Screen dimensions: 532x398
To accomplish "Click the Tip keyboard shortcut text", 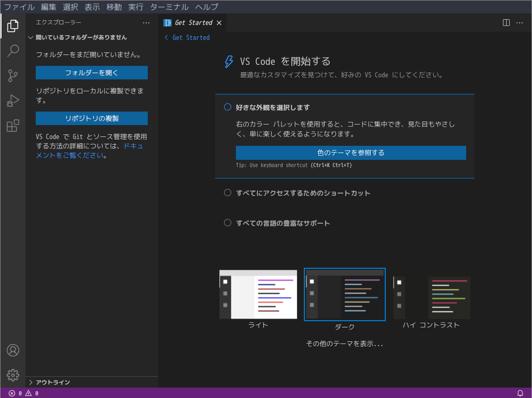I will [x=294, y=166].
